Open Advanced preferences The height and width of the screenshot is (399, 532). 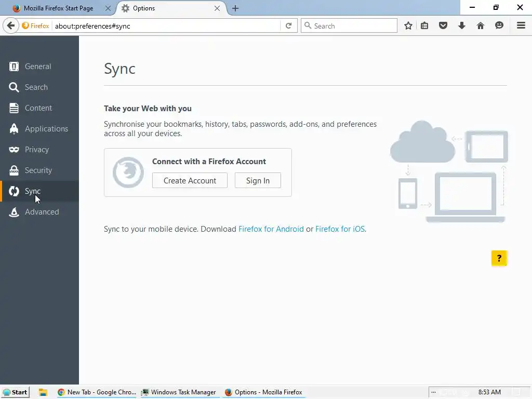point(39,212)
